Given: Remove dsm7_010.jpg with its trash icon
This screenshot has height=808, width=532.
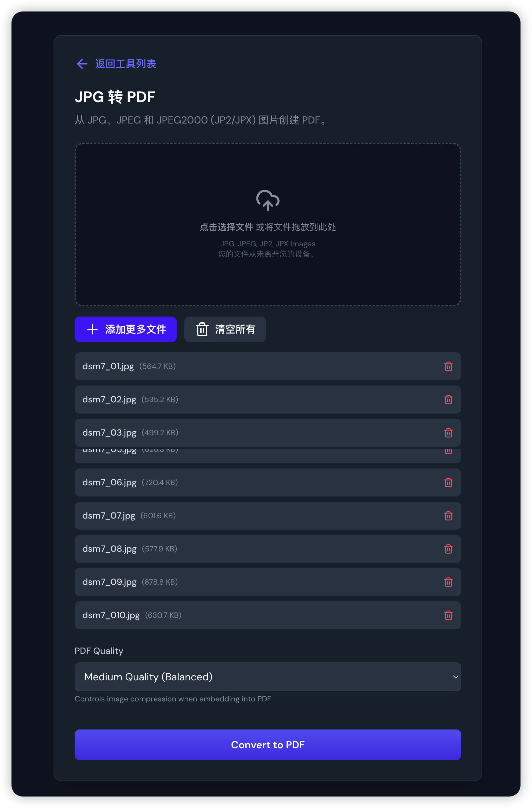Looking at the screenshot, I should (448, 615).
